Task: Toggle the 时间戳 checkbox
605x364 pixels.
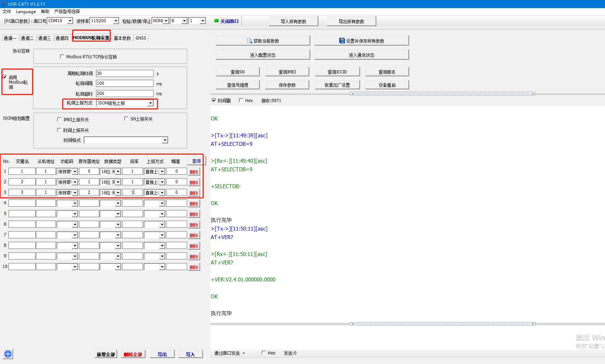Action: tap(214, 100)
